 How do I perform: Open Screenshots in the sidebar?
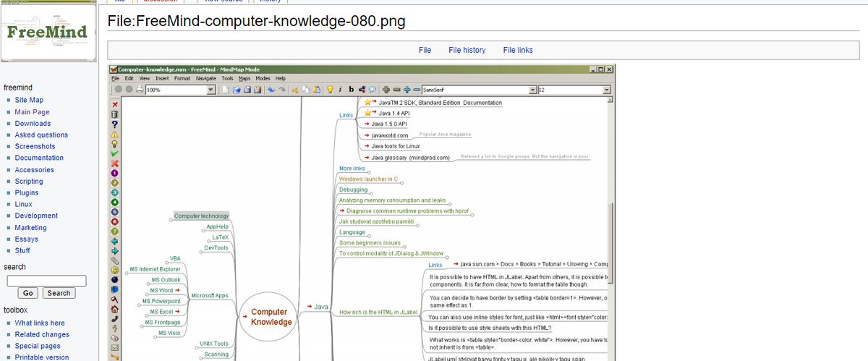click(35, 146)
